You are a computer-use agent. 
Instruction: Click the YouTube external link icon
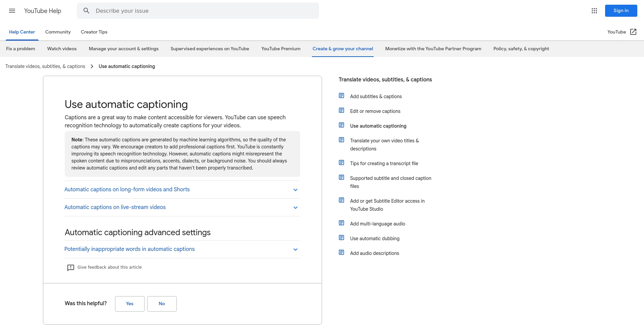[633, 32]
